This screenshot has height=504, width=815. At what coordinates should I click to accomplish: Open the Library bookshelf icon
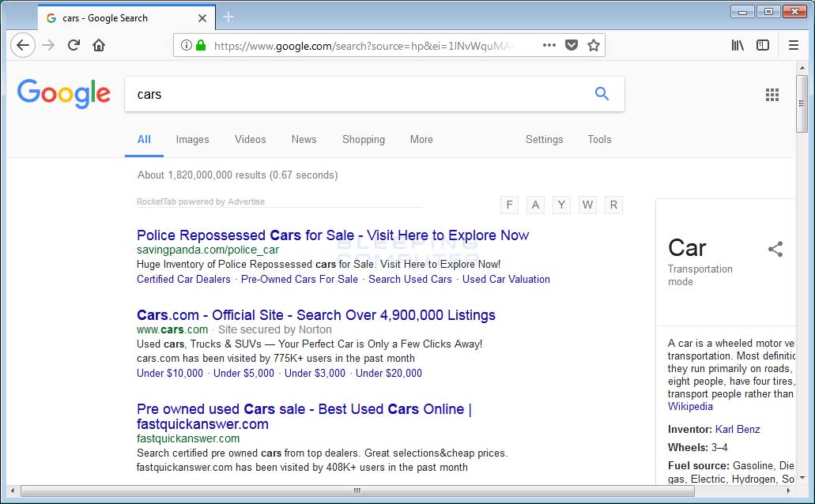tap(738, 45)
